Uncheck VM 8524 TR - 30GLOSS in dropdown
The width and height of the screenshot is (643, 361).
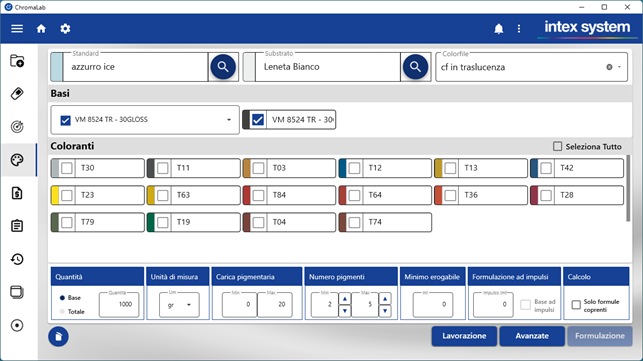click(65, 120)
